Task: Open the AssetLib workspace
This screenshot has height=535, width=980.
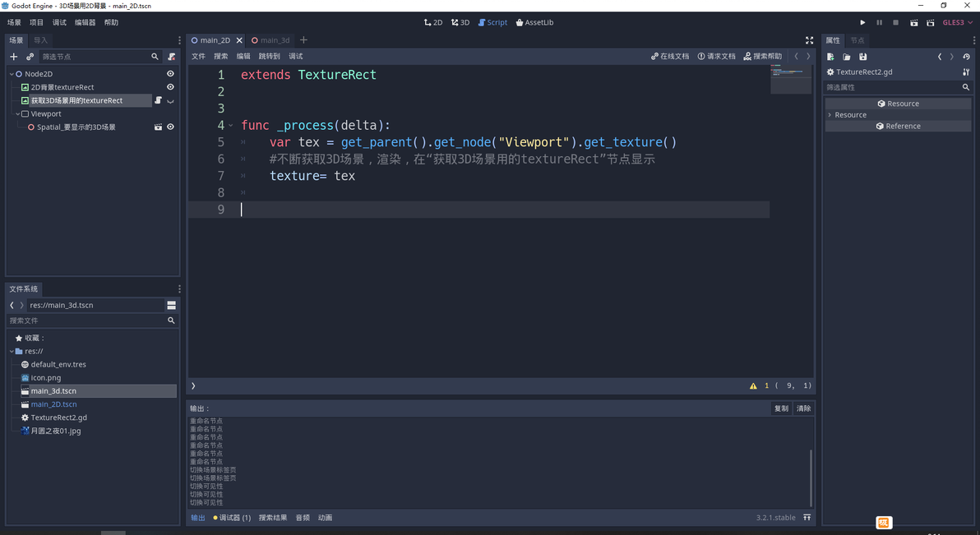Action: click(x=535, y=22)
